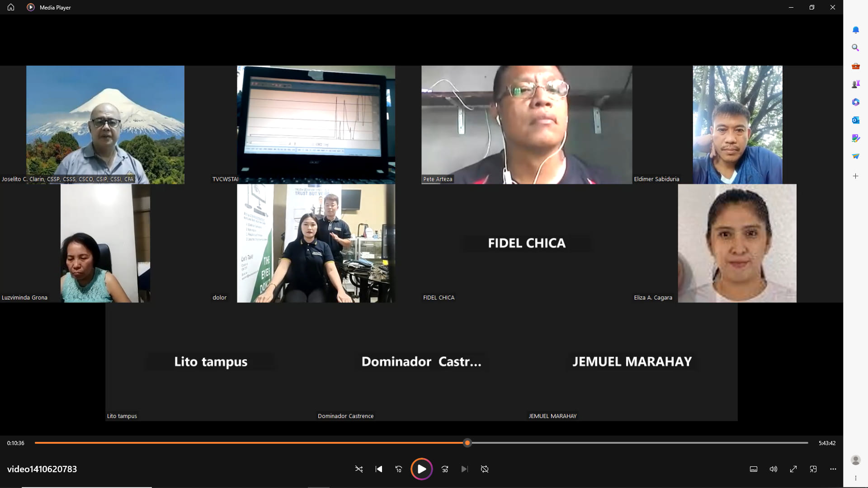Click the 5:43:42 total duration label
The width and height of the screenshot is (868, 488).
click(x=827, y=443)
